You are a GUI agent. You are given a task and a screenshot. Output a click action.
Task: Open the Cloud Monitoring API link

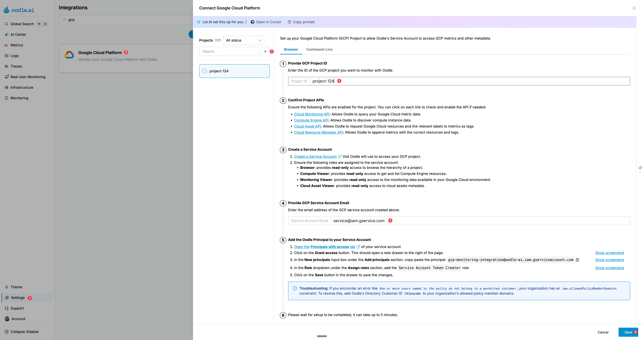(312, 114)
